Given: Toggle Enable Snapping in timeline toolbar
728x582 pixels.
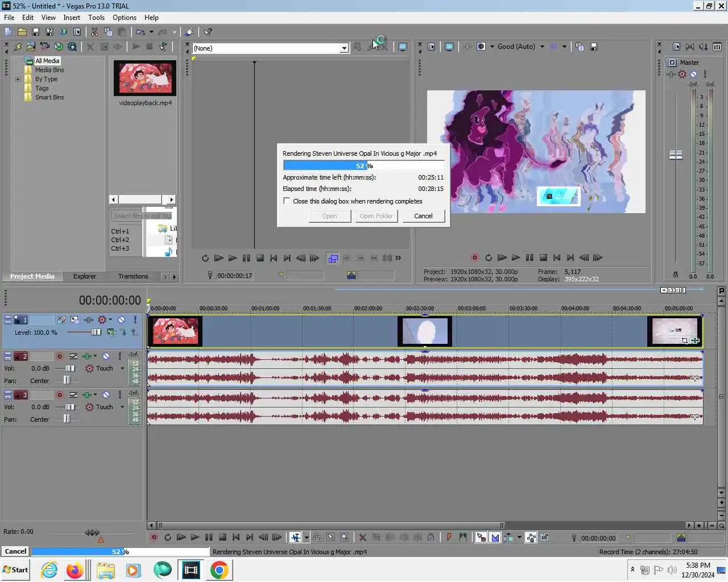Looking at the screenshot, I should click(481, 537).
